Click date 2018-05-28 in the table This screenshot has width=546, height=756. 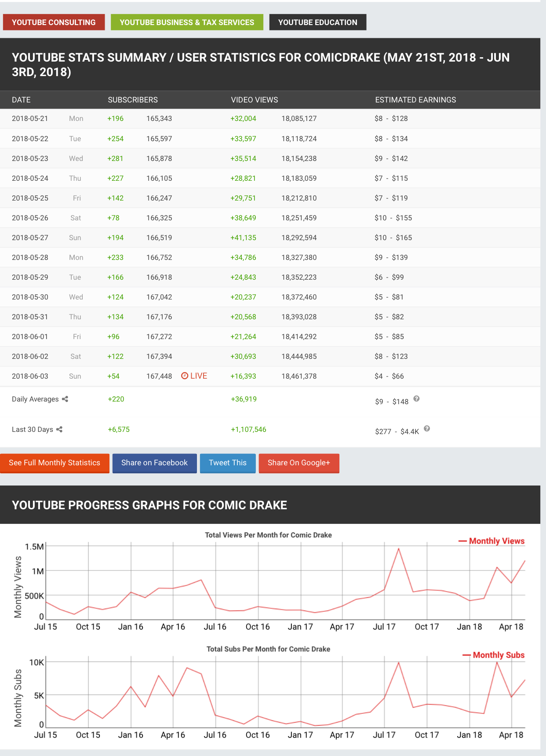pyautogui.click(x=30, y=257)
